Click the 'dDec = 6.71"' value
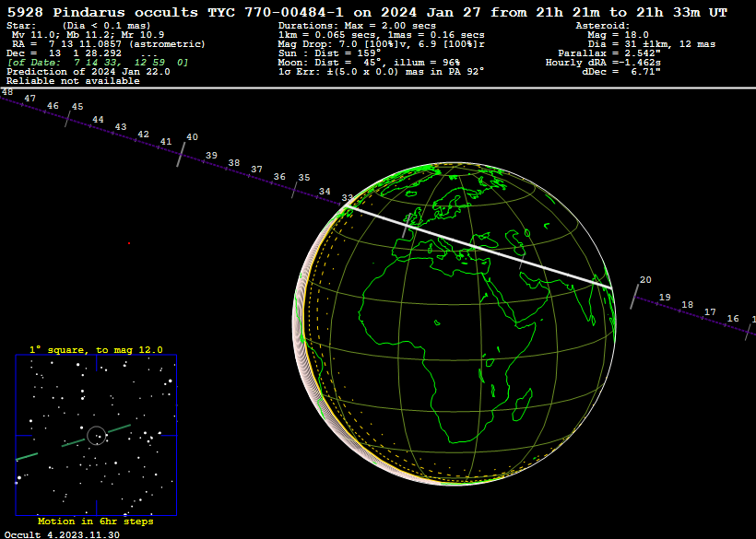 point(621,72)
